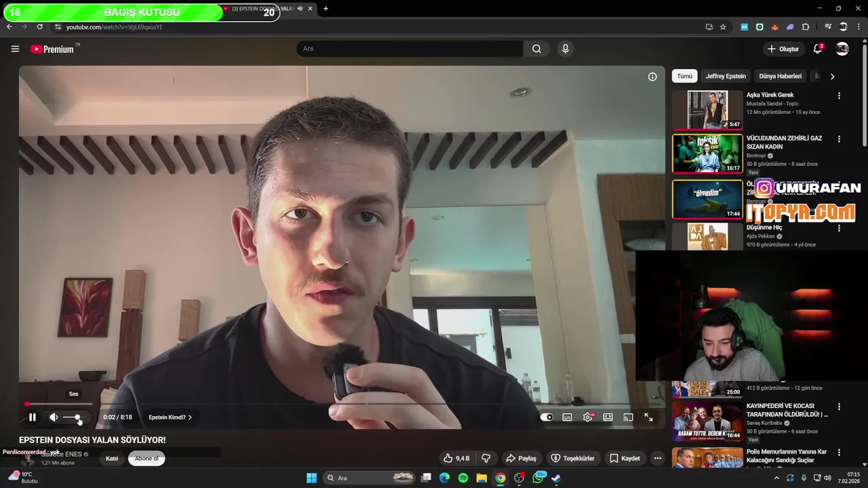This screenshot has height=488, width=868.
Task: Open the YouTube account avatar menu
Action: click(842, 49)
